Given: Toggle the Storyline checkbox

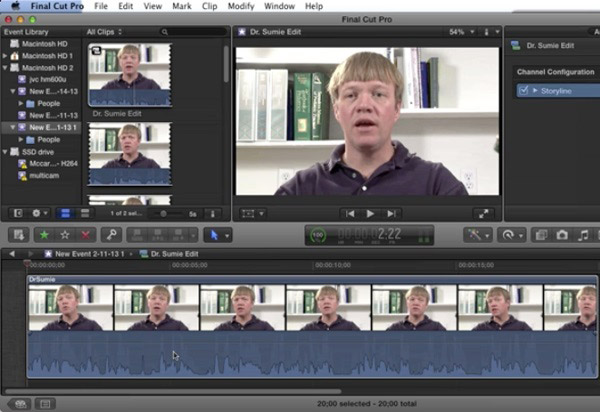Looking at the screenshot, I should coord(523,90).
